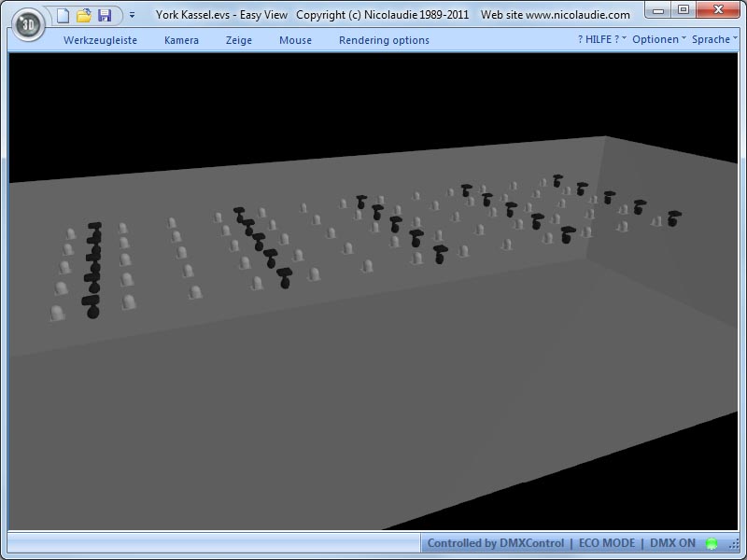Open the HILFE help dropdown

pyautogui.click(x=601, y=39)
